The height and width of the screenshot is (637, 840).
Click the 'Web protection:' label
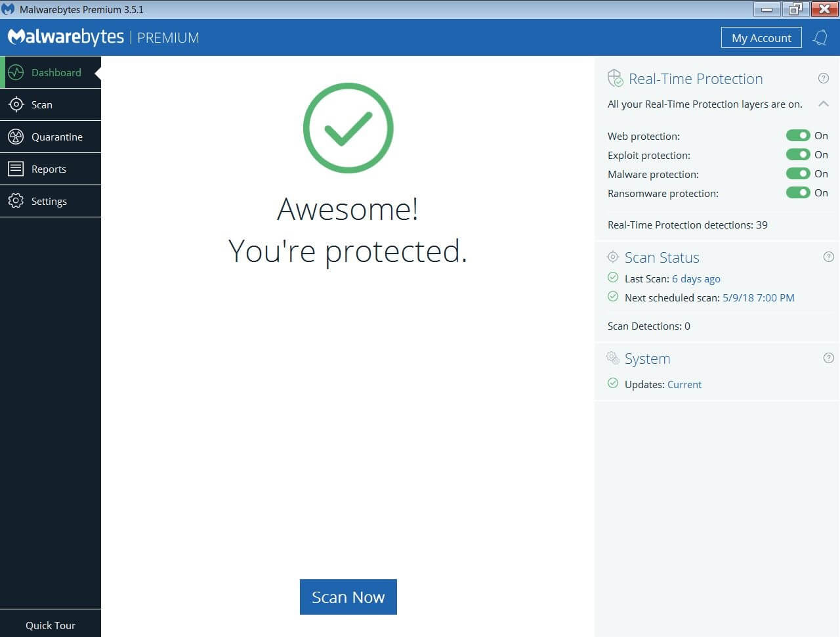pyautogui.click(x=644, y=136)
